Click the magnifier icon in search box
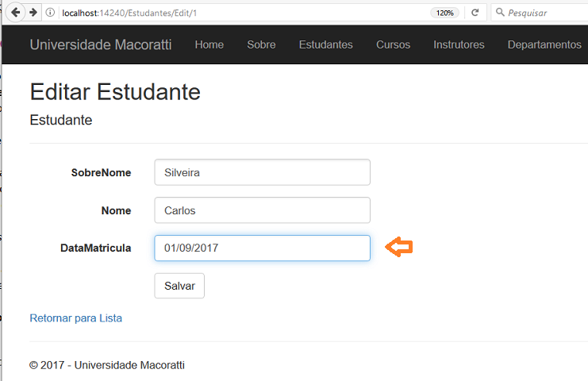The width and height of the screenshot is (588, 381). pos(500,13)
